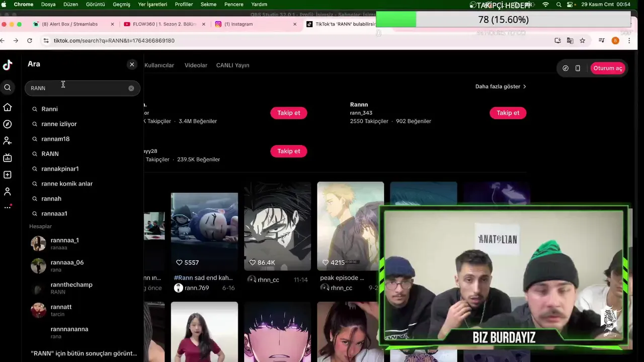
Task: Open Chrome profile avatar
Action: click(x=615, y=41)
